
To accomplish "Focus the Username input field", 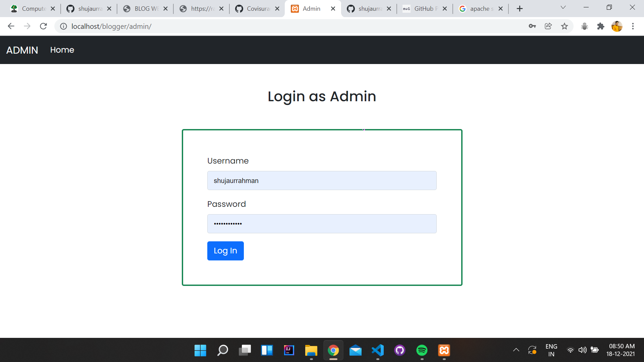I will pos(322,181).
